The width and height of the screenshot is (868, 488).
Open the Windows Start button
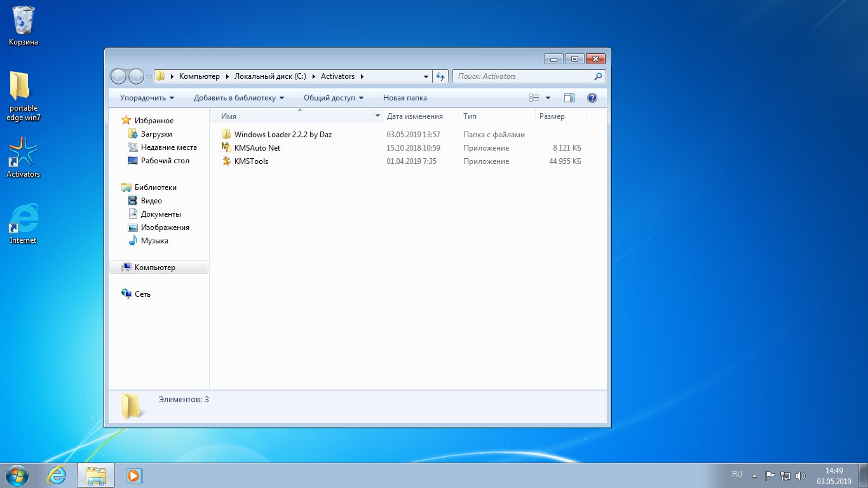[x=17, y=475]
